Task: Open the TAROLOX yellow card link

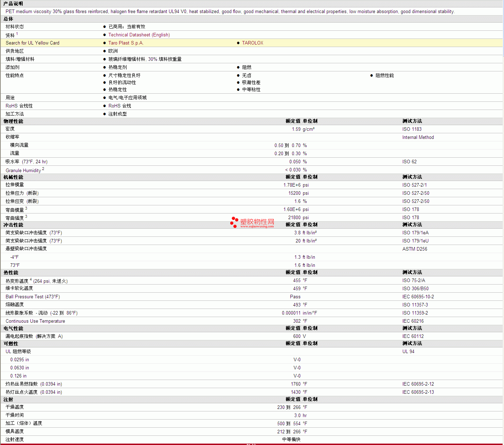Action: pyautogui.click(x=253, y=43)
